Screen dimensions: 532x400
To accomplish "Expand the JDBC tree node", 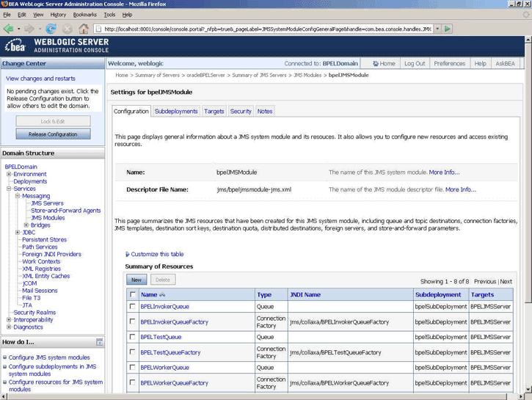I will 18,233.
